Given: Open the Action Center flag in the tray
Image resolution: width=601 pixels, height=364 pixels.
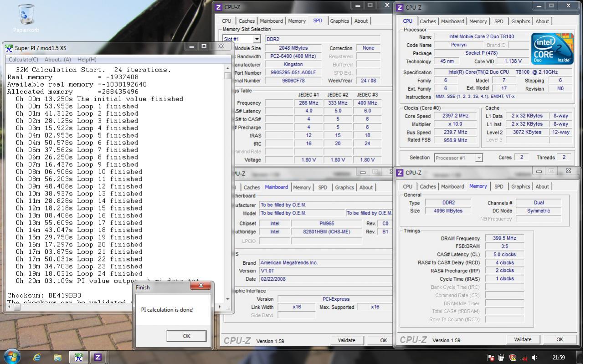Looking at the screenshot, I should click(491, 358).
